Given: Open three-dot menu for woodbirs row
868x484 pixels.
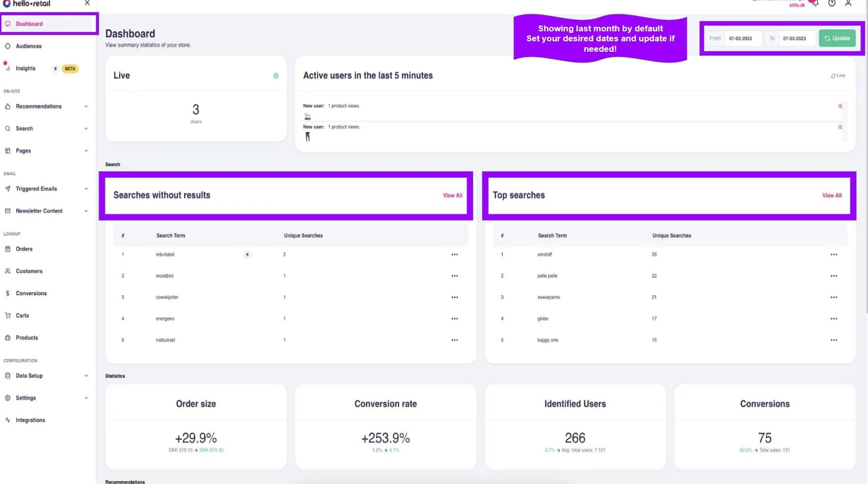Looking at the screenshot, I should [x=454, y=276].
